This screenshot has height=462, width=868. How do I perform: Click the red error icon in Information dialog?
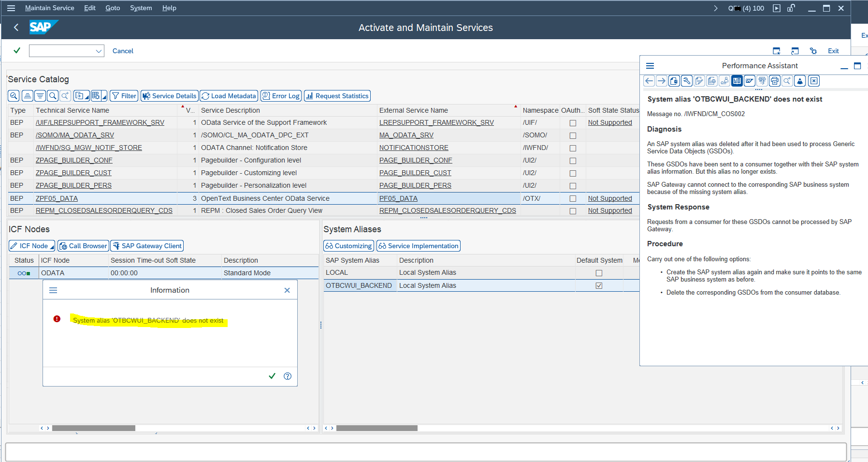tap(57, 319)
